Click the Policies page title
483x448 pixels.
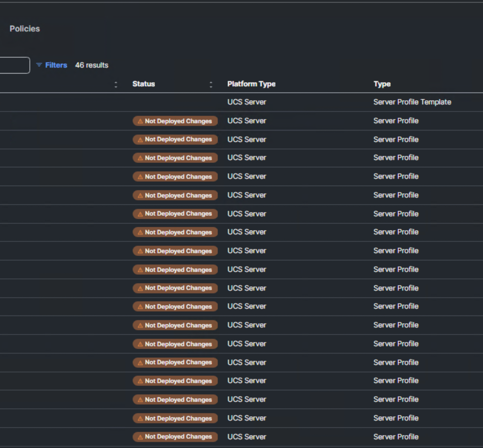[25, 29]
